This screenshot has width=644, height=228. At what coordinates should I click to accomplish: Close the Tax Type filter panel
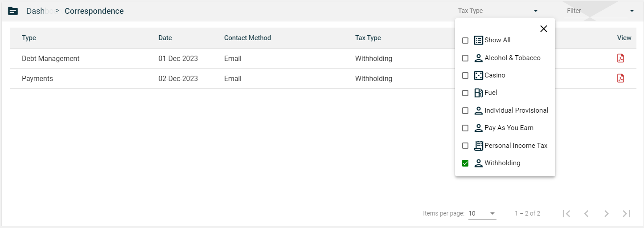543,29
